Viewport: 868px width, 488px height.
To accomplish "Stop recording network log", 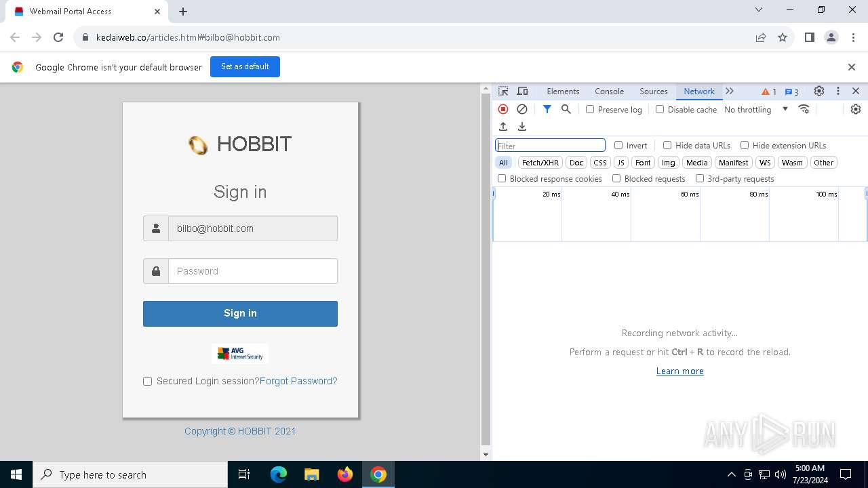I will click(x=503, y=109).
